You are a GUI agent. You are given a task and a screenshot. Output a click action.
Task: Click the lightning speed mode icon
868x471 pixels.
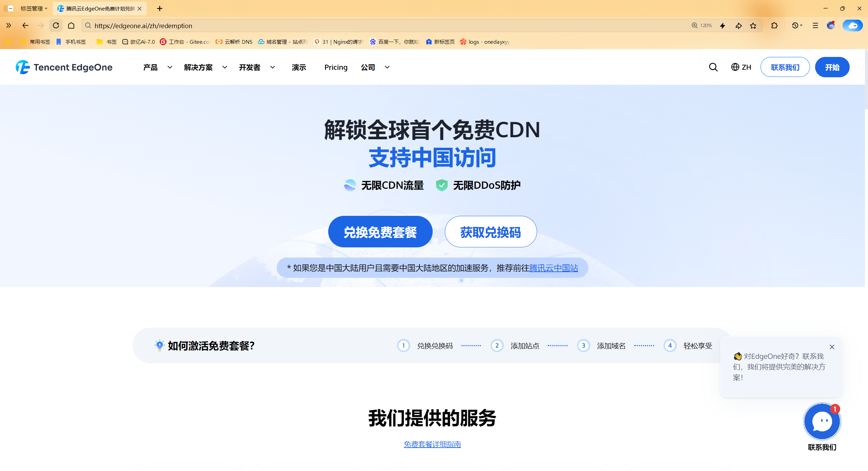pos(723,25)
